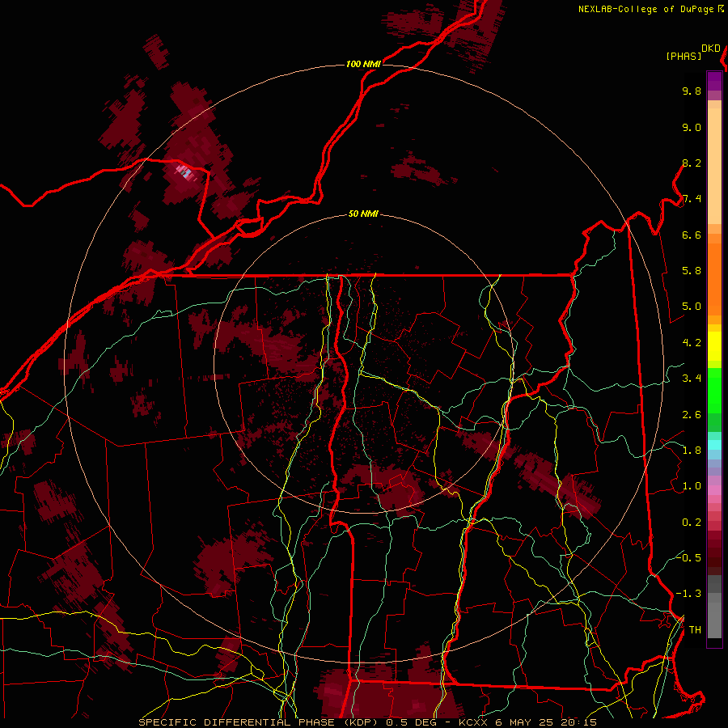Click the 1.0 legend value

(x=692, y=486)
